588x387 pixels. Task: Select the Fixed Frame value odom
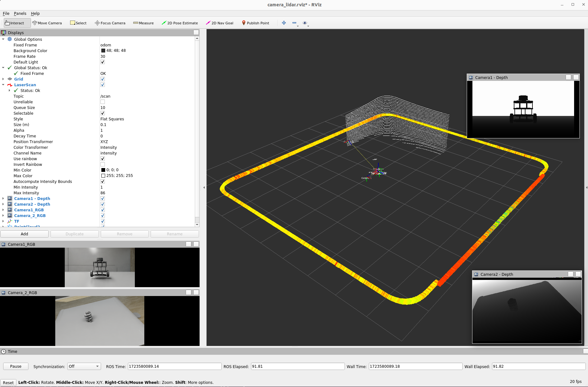coord(106,45)
